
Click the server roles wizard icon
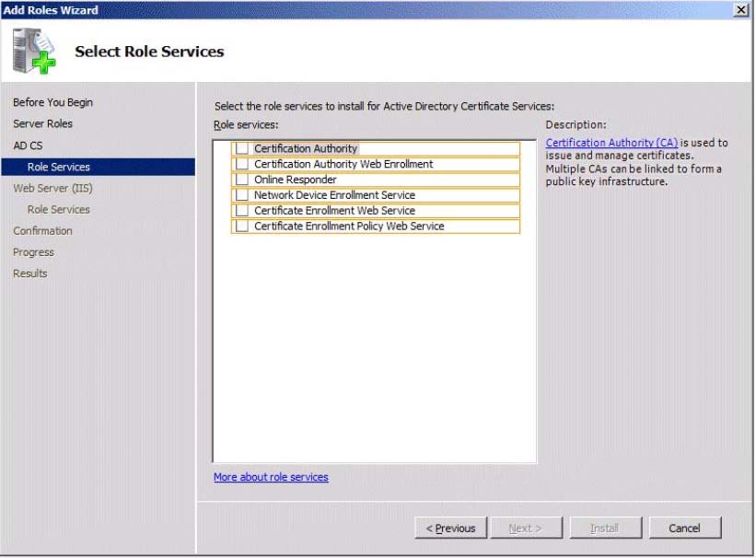(34, 51)
